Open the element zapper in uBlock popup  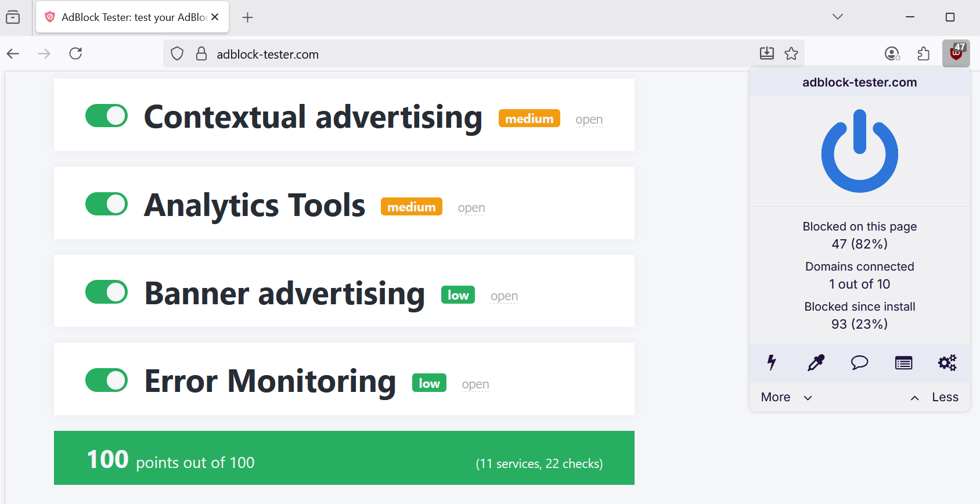(x=772, y=363)
